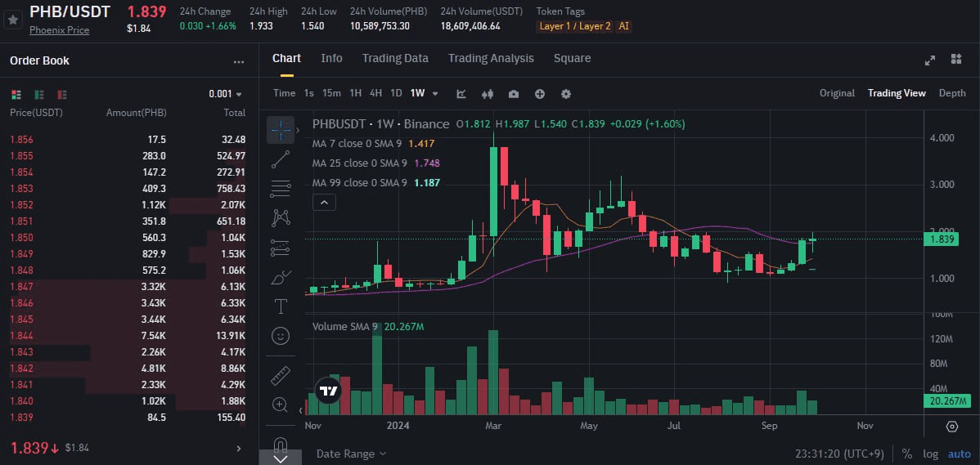Viewport: 980px width, 465px height.
Task: Open the Square tab
Action: click(x=572, y=58)
